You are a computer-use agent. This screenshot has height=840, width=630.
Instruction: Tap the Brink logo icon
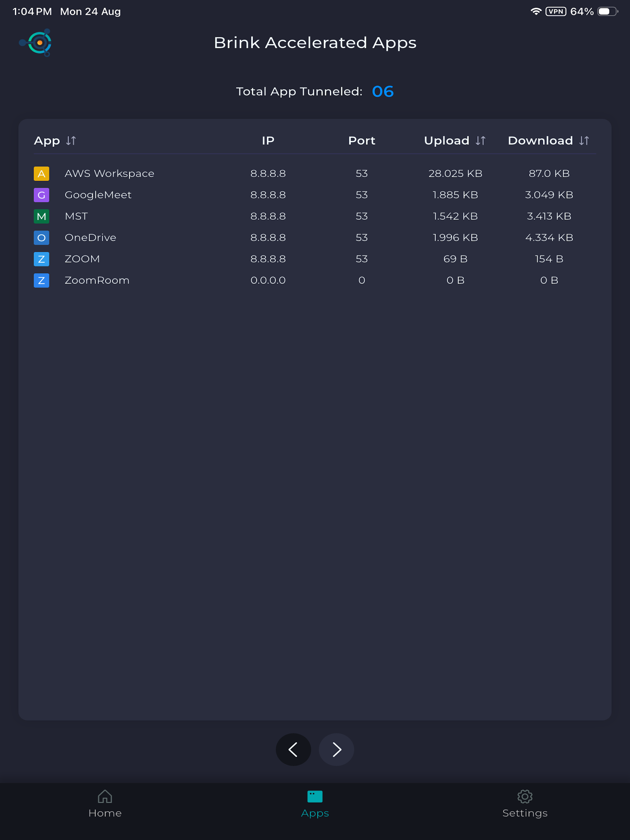click(36, 42)
